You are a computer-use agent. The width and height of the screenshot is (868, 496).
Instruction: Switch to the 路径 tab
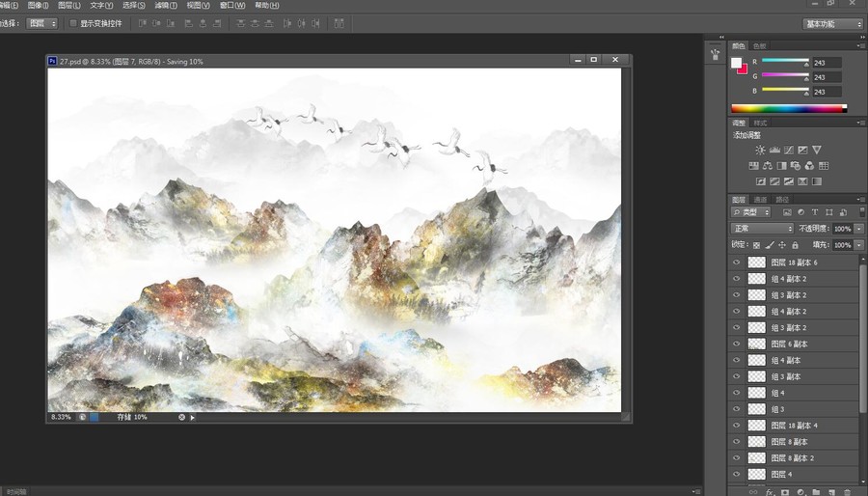(781, 200)
